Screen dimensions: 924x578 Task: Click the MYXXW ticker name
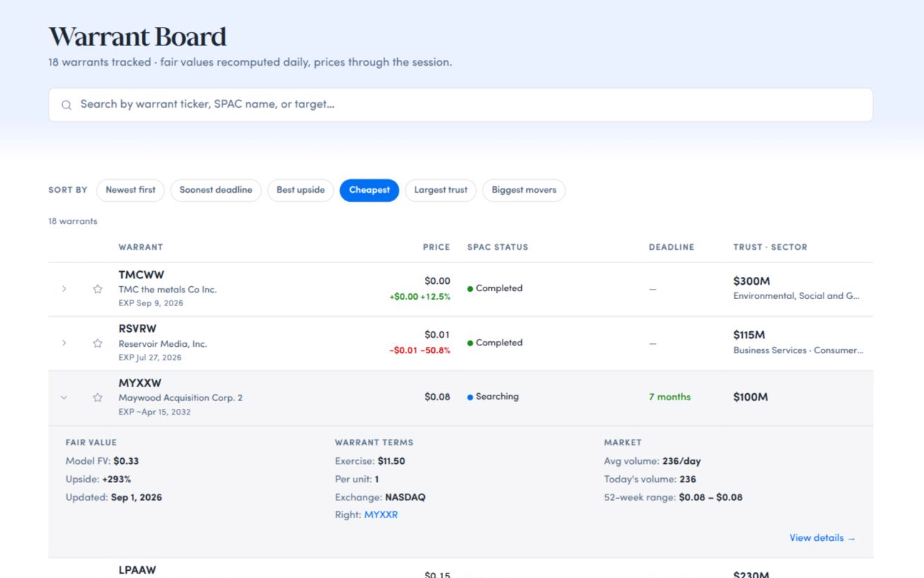(x=140, y=383)
